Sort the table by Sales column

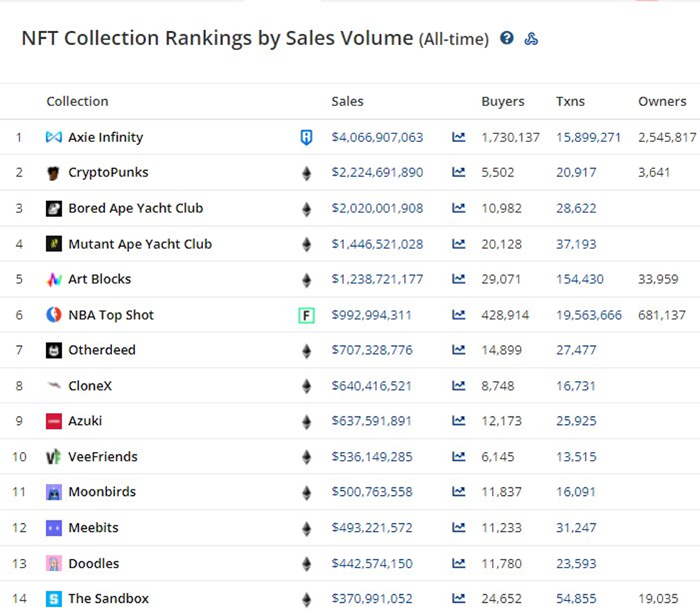click(347, 102)
